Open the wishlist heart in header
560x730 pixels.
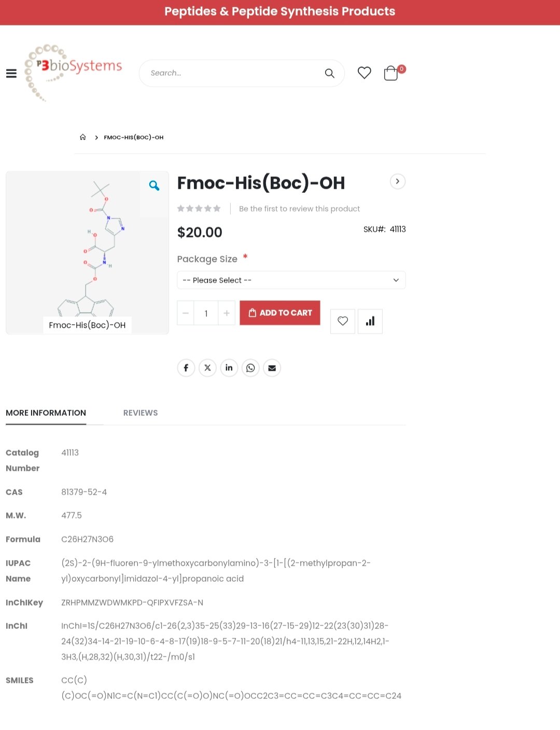tap(365, 73)
